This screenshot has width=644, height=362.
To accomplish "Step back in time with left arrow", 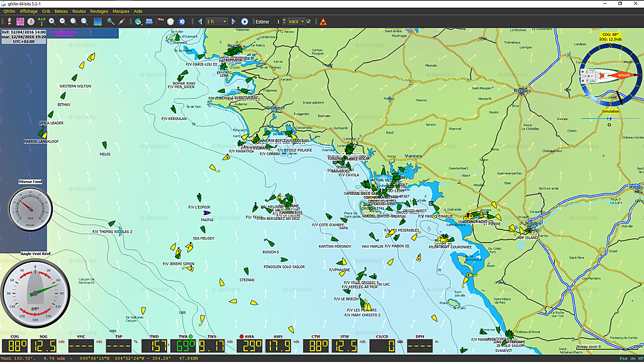I will (x=200, y=21).
